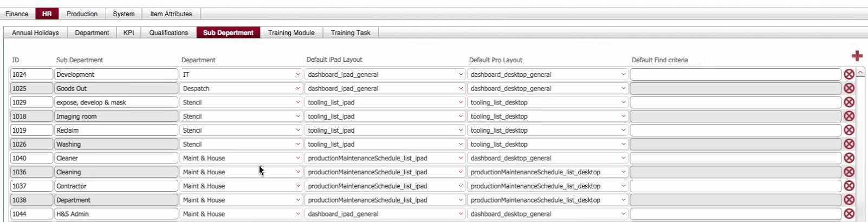Delete the Cleaner row
Image resolution: width=868 pixels, height=222 pixels.
coord(849,158)
